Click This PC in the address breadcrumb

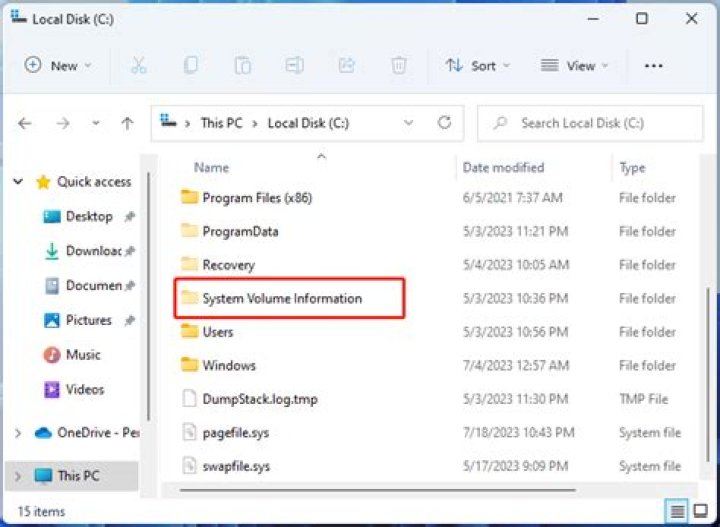coord(221,123)
